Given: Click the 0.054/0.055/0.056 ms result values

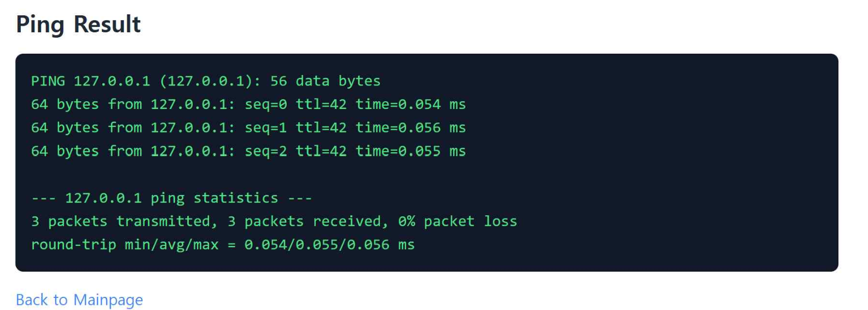Looking at the screenshot, I should (x=329, y=245).
